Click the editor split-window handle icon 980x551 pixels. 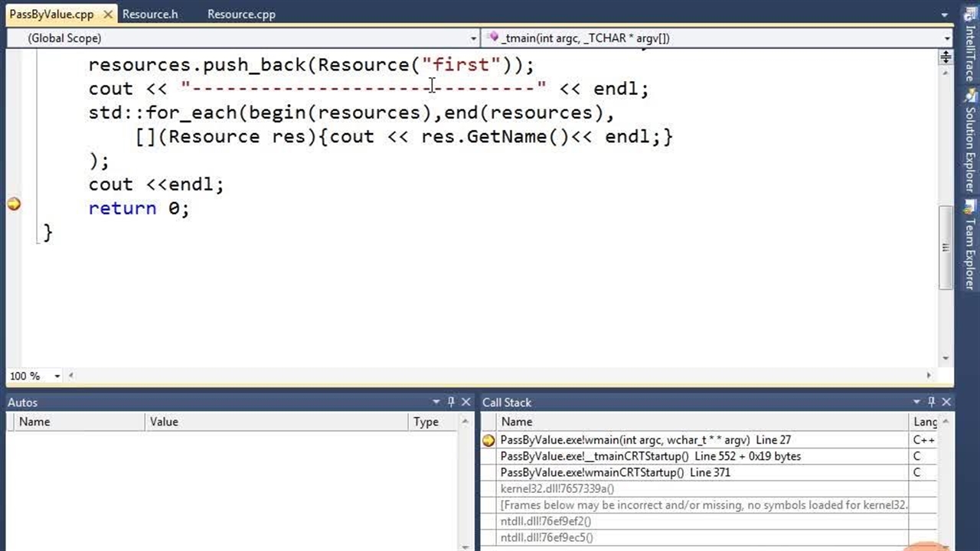tap(946, 57)
